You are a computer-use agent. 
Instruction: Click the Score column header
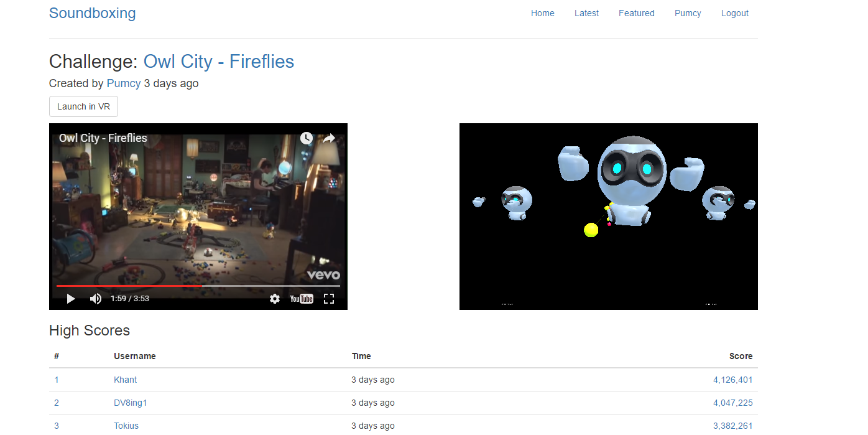(x=741, y=357)
